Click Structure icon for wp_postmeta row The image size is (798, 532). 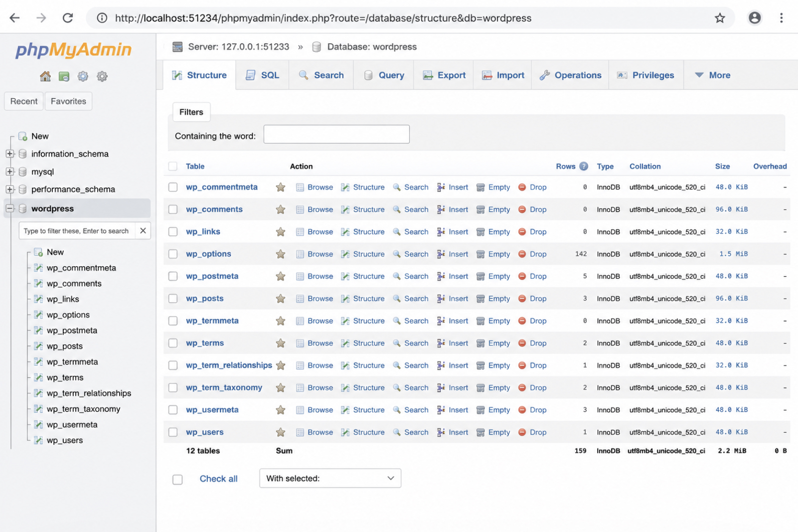[x=345, y=276]
